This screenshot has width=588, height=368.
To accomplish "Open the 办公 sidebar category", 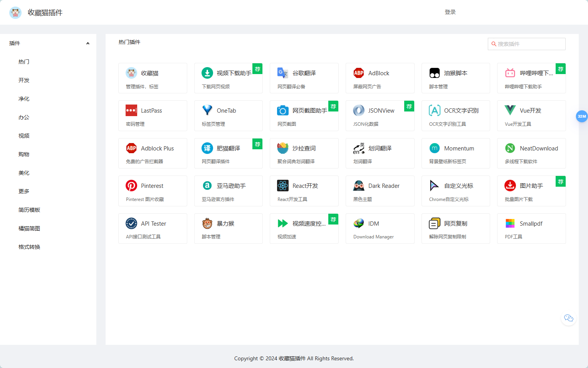I will 24,117.
